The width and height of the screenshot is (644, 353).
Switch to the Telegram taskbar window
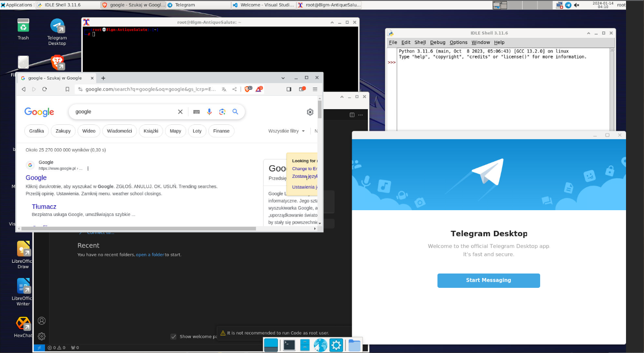(198, 5)
